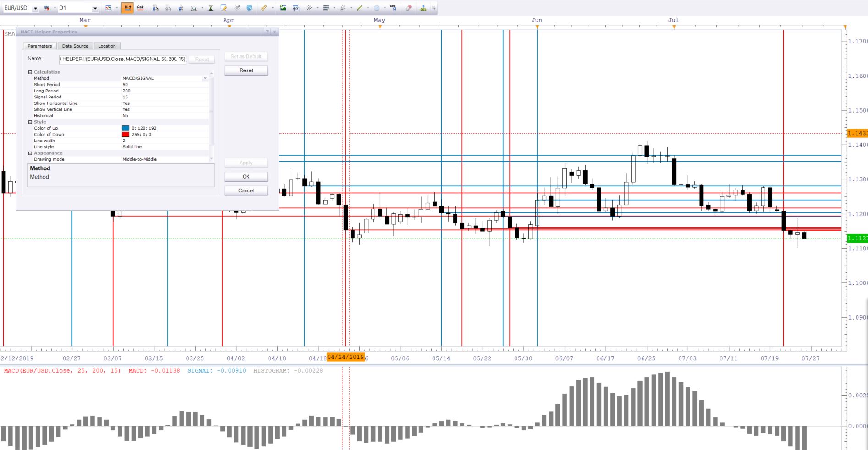868x450 pixels.
Task: Click the Name input field
Action: pos(122,59)
